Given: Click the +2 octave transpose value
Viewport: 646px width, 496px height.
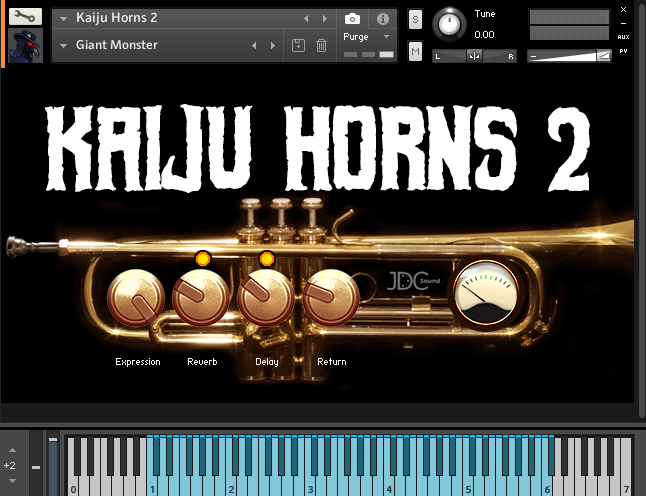Looking at the screenshot, I should click(x=9, y=466).
